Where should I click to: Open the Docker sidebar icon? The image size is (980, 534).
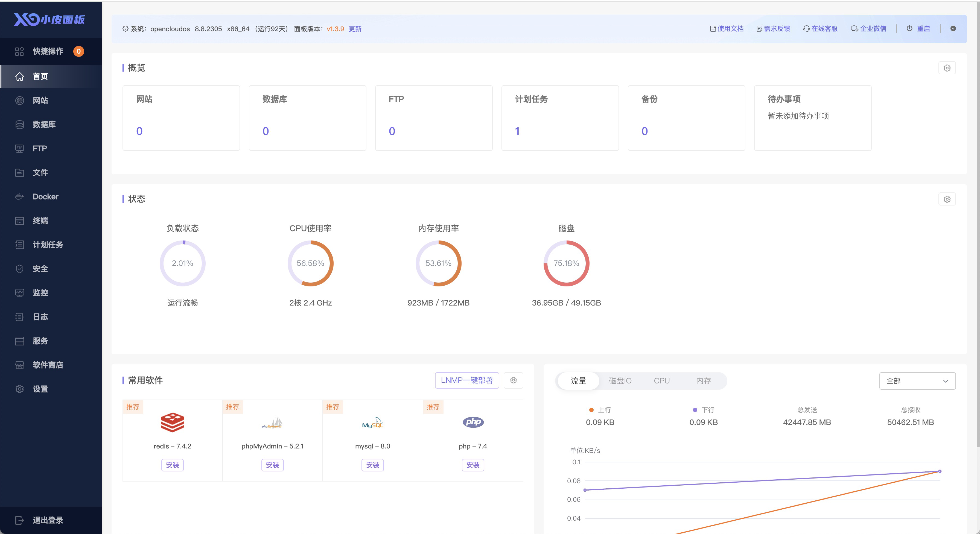pyautogui.click(x=19, y=197)
